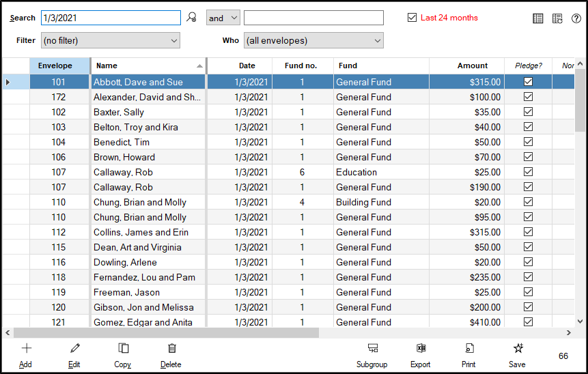Click the refresh grid list icon
The image size is (588, 374).
click(557, 18)
